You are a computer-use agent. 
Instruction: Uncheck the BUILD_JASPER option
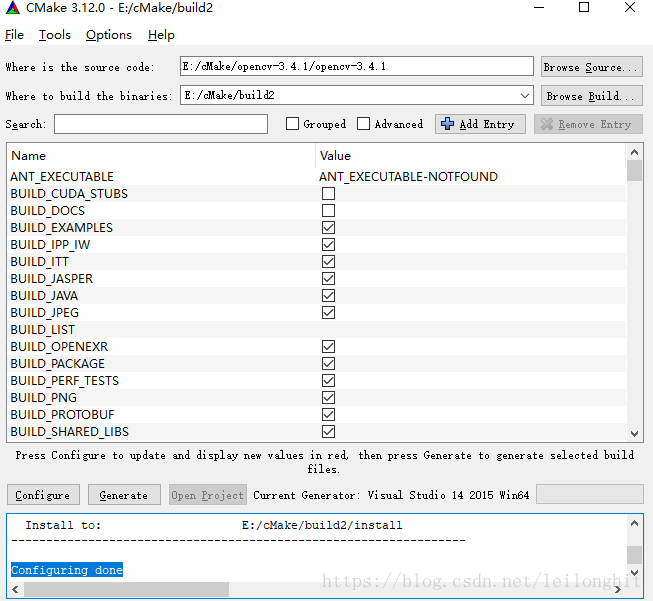pyautogui.click(x=328, y=279)
